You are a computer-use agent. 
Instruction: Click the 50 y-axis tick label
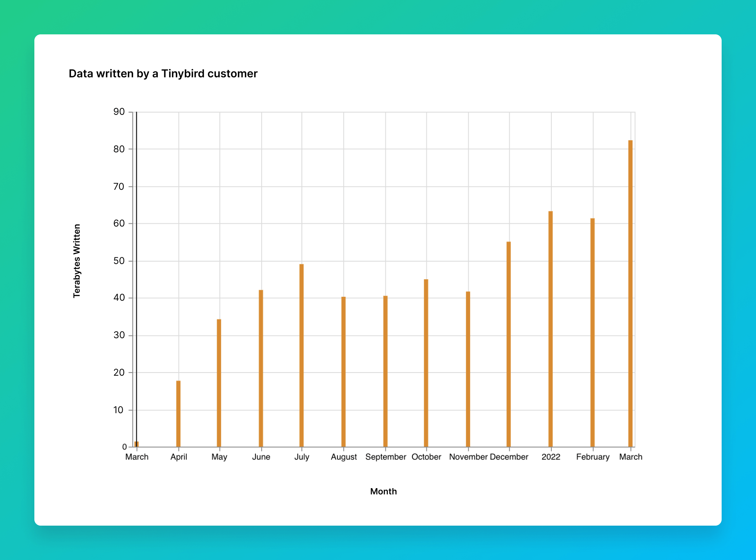pyautogui.click(x=119, y=261)
